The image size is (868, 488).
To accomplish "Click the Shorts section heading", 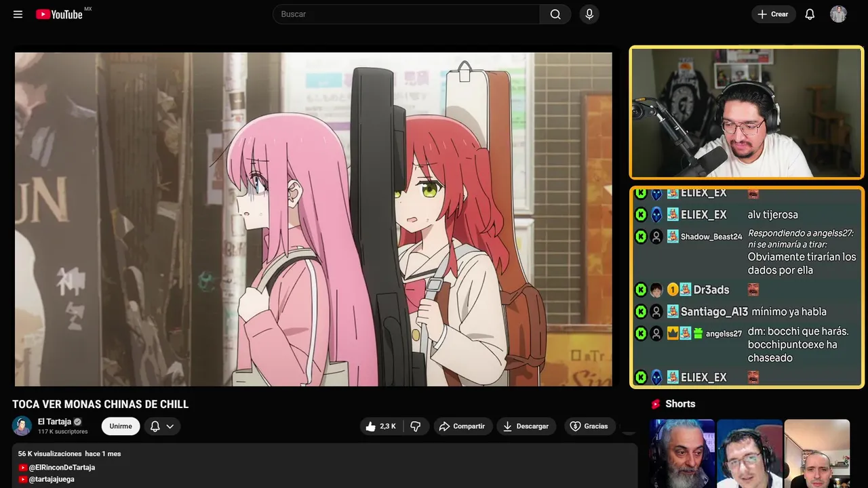I will click(680, 404).
